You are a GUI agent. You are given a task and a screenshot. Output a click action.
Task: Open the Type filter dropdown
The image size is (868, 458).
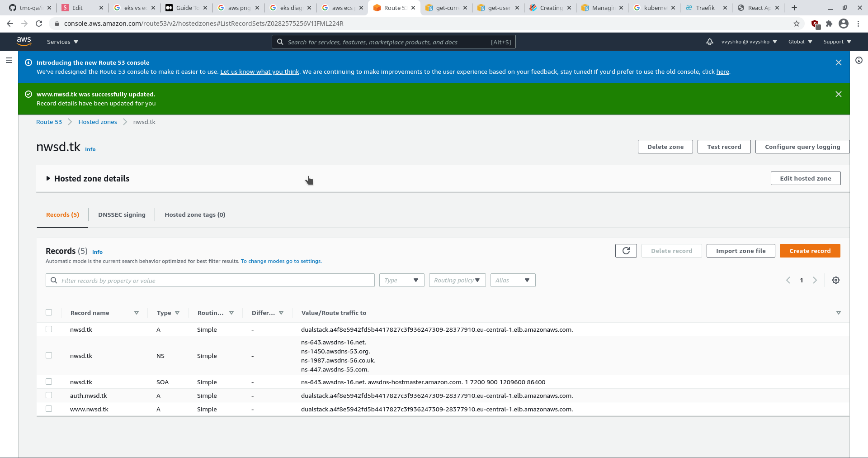[402, 280]
